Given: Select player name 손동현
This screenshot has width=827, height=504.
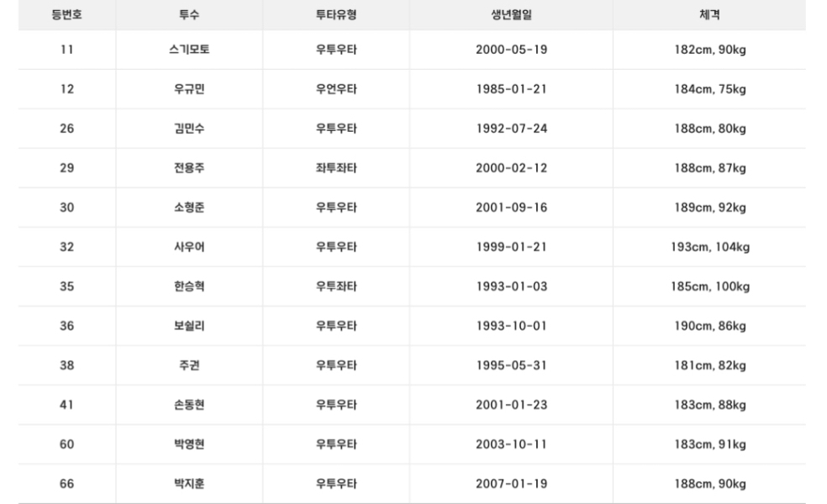Looking at the screenshot, I should tap(189, 405).
